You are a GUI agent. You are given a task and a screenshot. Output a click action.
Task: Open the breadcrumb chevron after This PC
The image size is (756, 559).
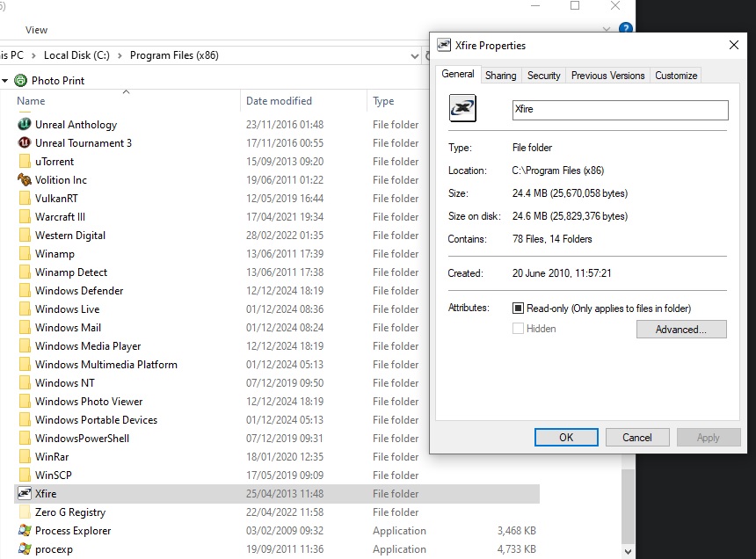click(x=33, y=56)
